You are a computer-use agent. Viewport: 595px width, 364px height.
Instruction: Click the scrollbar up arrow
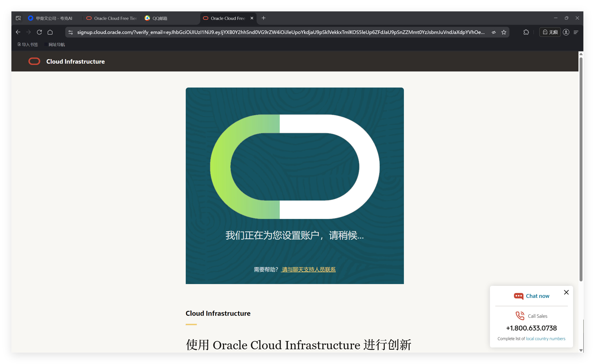pos(581,54)
